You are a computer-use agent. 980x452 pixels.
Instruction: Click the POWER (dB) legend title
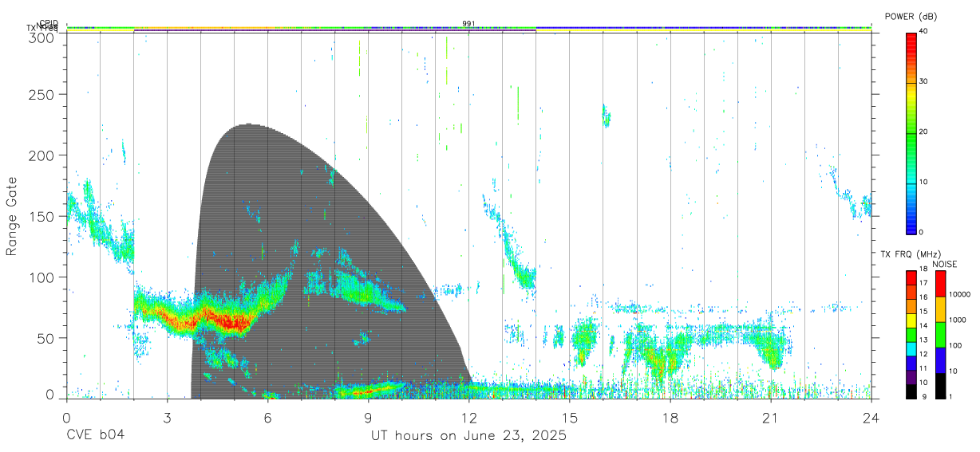(x=911, y=17)
